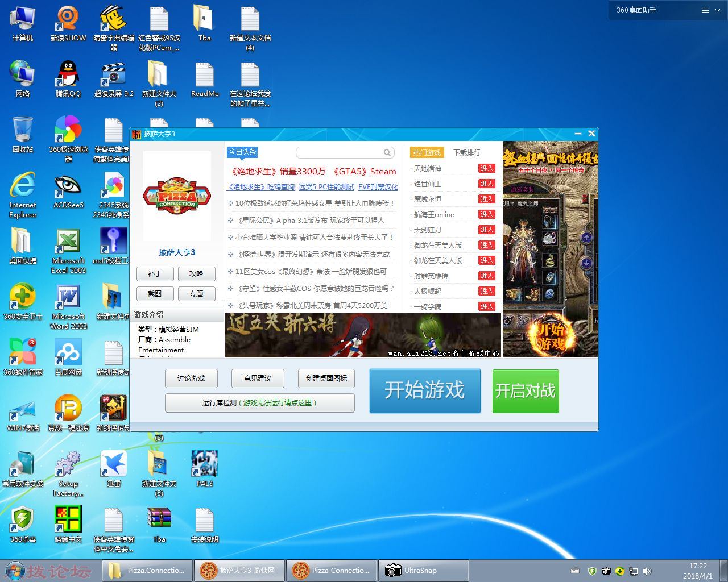Open 360软件管家 desktop shortcut
The width and height of the screenshot is (728, 582).
22,357
